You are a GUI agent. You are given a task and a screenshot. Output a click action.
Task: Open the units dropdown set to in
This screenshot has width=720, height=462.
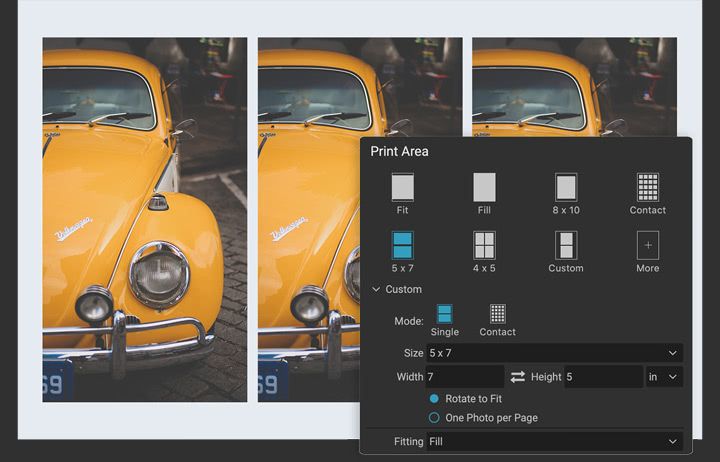click(664, 377)
